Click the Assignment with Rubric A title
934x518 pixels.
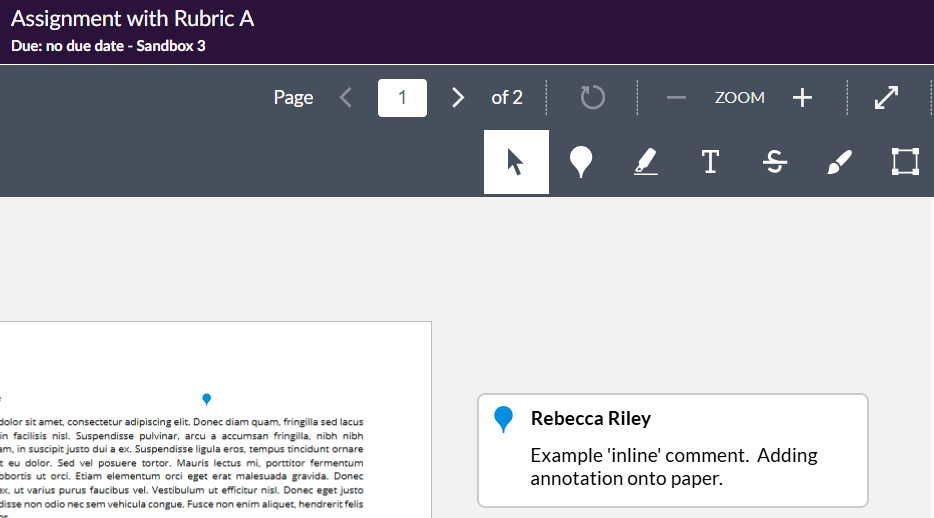pos(132,19)
